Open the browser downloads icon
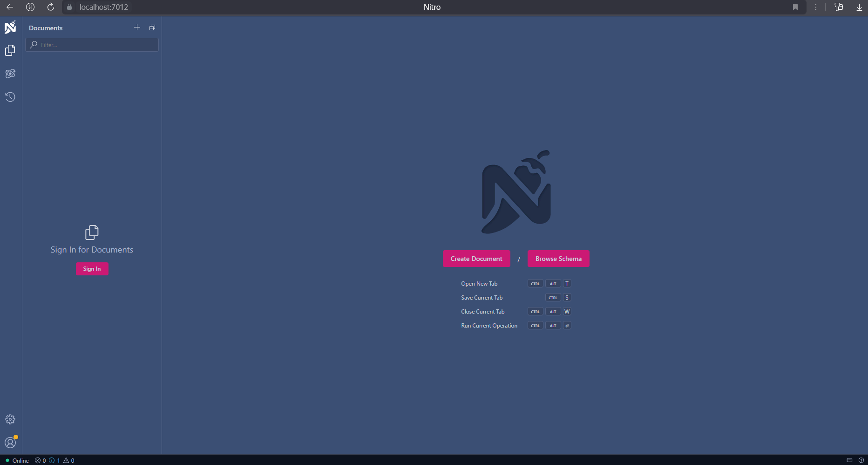 pyautogui.click(x=859, y=7)
